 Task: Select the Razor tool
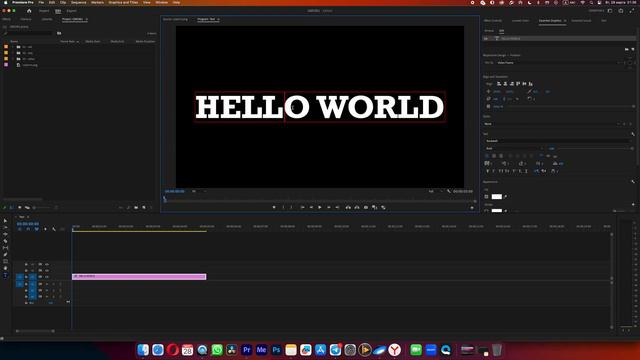(5, 241)
